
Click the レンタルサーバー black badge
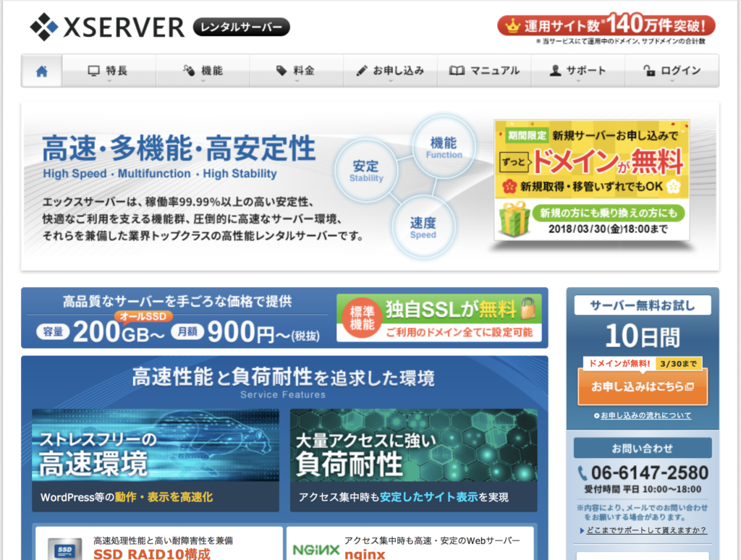pos(242,27)
